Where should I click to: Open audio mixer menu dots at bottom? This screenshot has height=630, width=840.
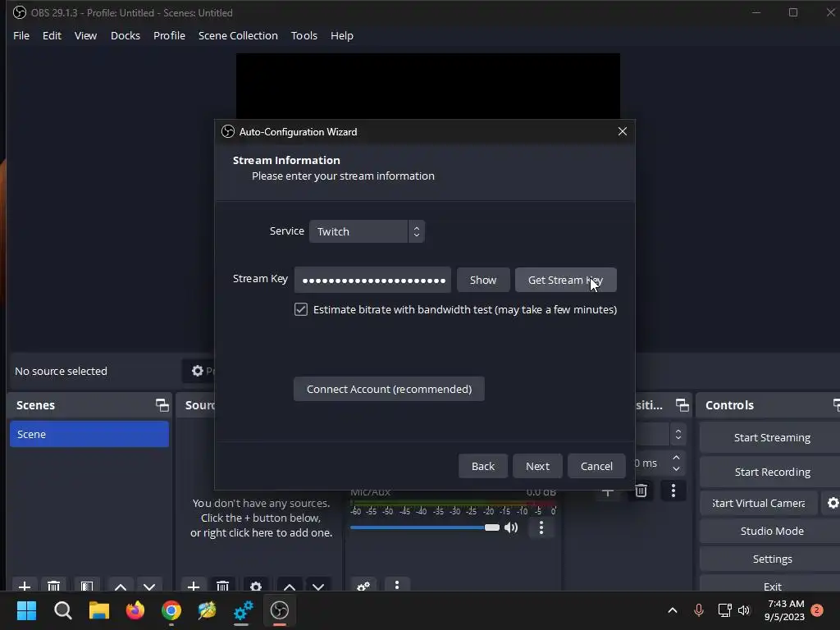tap(397, 584)
